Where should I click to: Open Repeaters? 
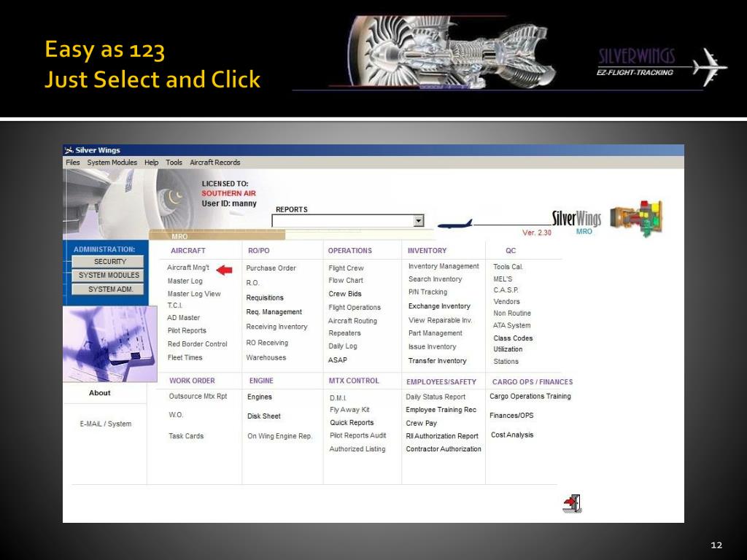click(344, 333)
